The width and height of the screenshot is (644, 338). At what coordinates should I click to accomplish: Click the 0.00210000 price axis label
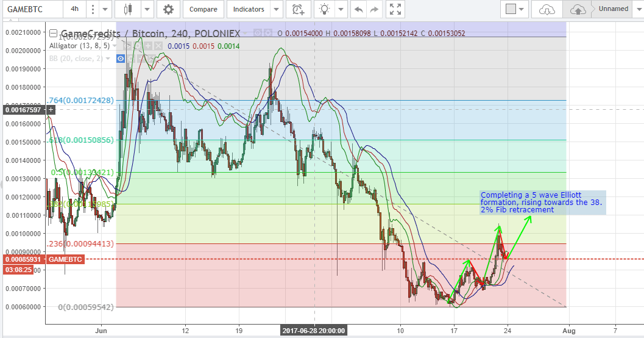[23, 32]
